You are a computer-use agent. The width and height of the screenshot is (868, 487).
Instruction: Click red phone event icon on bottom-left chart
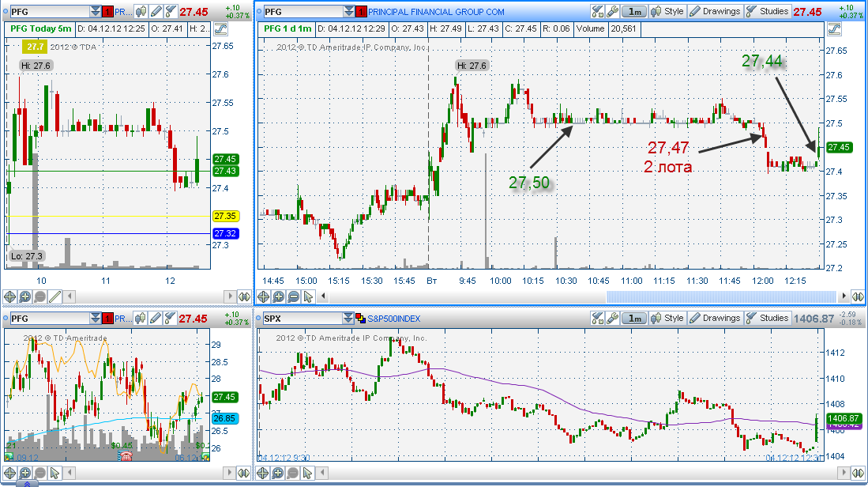tap(125, 456)
